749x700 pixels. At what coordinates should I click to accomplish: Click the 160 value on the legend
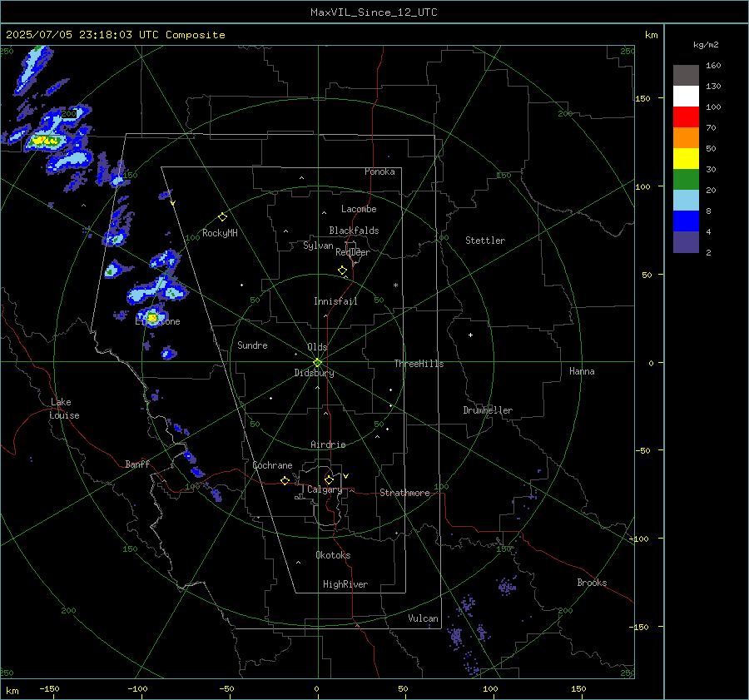[713, 66]
